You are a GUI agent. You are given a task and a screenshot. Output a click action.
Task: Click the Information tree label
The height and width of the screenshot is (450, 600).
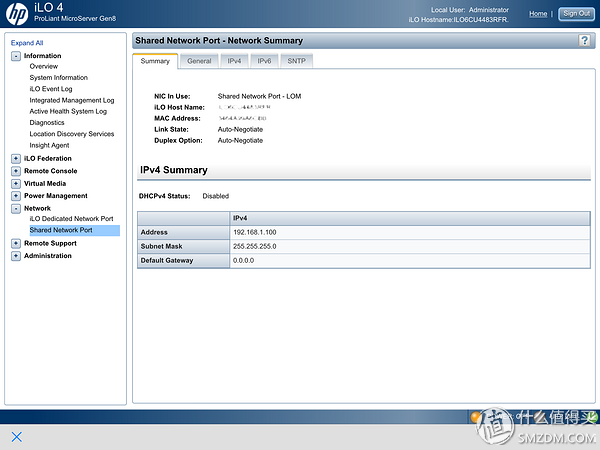point(42,56)
